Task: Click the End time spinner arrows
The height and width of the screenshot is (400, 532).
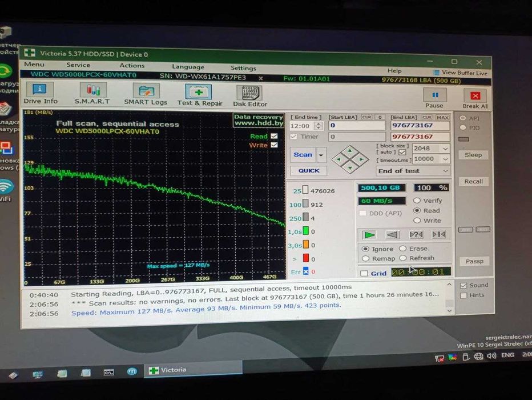Action: click(319, 126)
